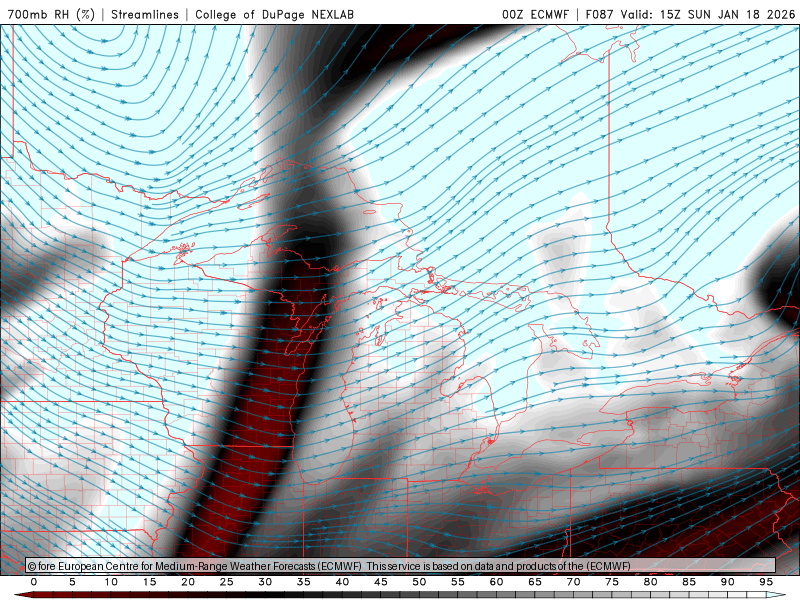
Task: Select the '70' label on the color scale
Action: click(x=573, y=582)
